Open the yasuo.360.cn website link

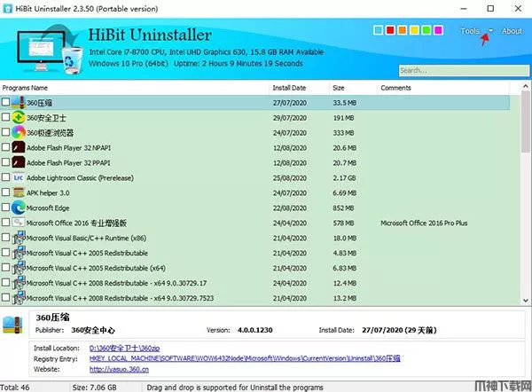coord(112,368)
